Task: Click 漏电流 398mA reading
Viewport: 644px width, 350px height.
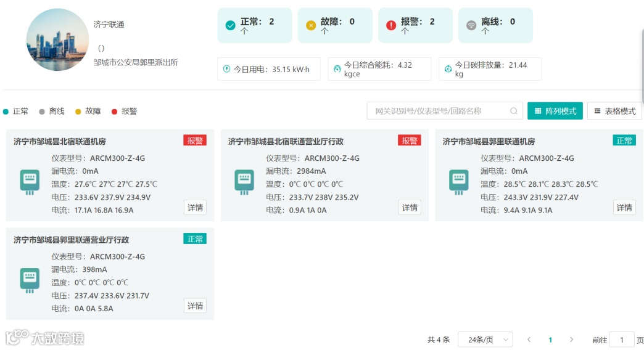Action: pyautogui.click(x=80, y=269)
